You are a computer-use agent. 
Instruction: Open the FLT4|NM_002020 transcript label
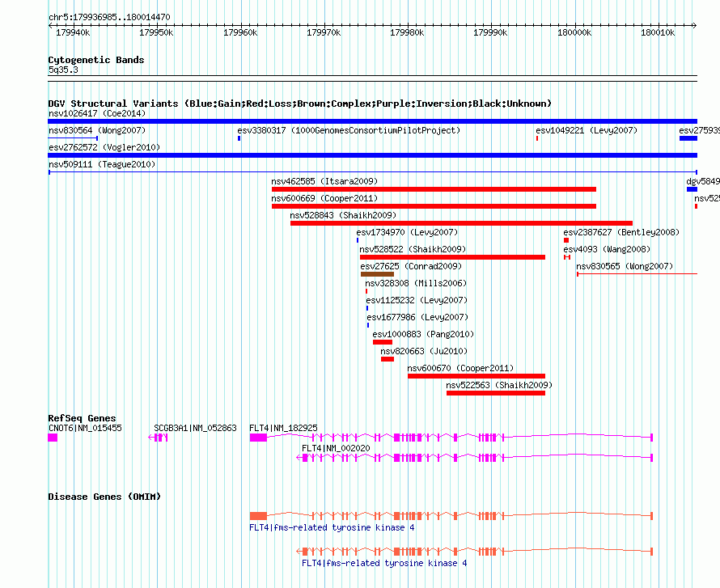click(x=336, y=448)
